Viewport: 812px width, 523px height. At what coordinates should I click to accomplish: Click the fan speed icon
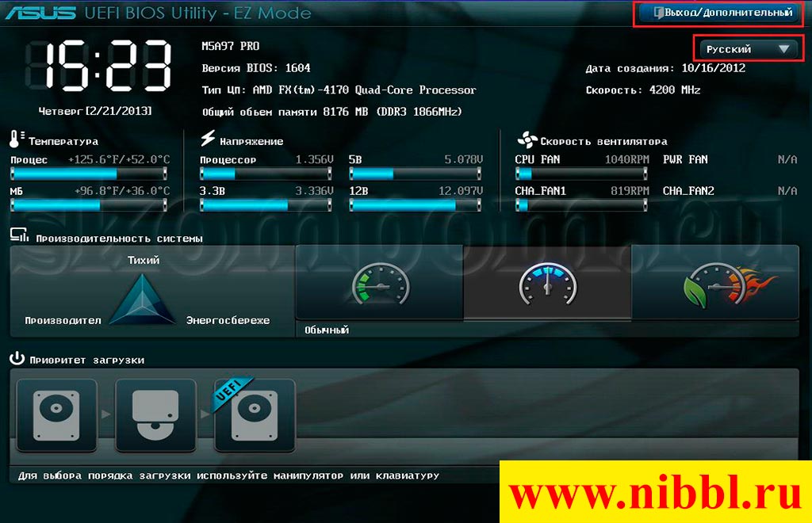point(527,139)
